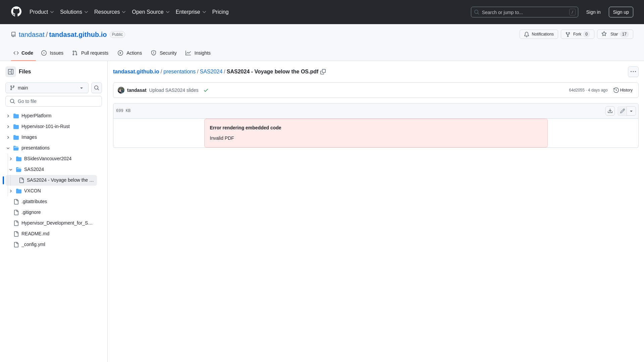The height and width of the screenshot is (362, 644).
Task: Expand the BSidesVancouver2024 folder chevron
Action: point(11,159)
